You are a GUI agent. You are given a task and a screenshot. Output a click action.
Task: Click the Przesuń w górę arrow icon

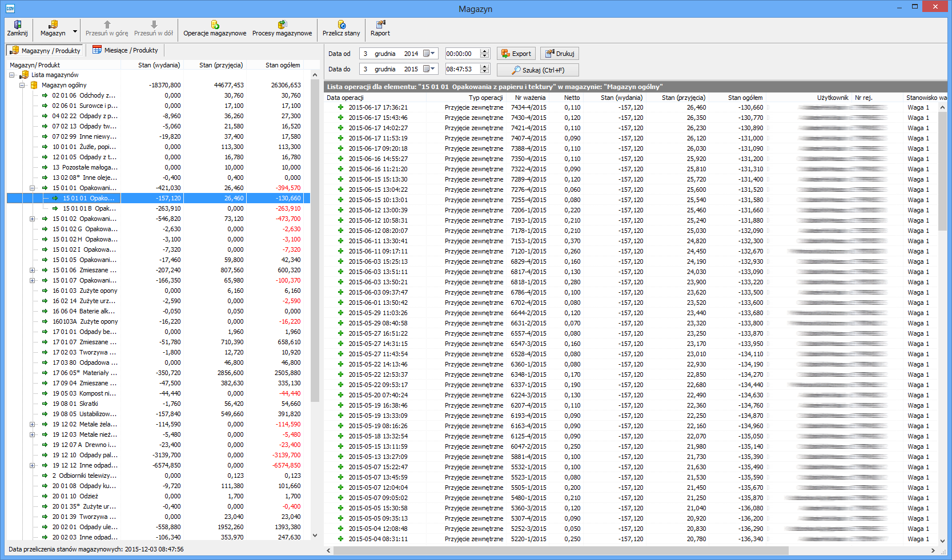pos(107,25)
